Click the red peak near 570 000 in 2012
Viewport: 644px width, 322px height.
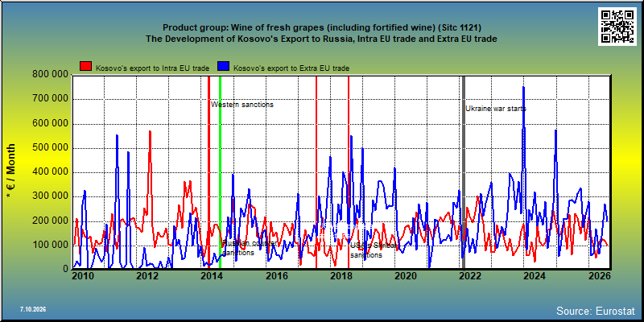pos(150,132)
